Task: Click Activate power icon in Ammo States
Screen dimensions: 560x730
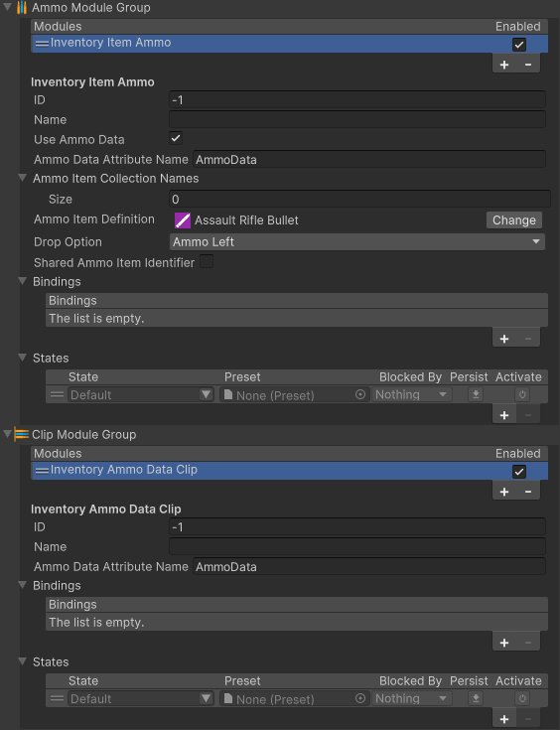Action: (522, 395)
